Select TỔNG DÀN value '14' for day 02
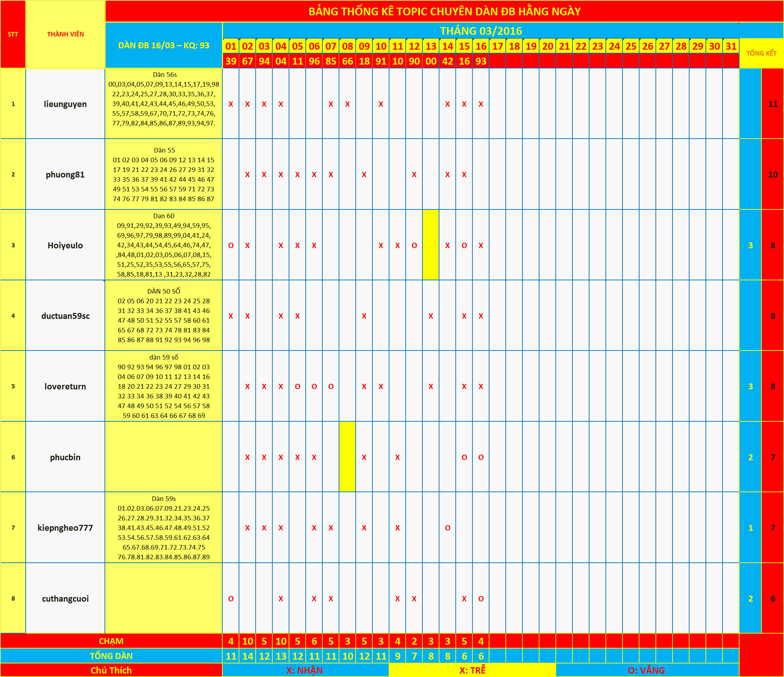The width and height of the screenshot is (784, 677). tap(247, 656)
